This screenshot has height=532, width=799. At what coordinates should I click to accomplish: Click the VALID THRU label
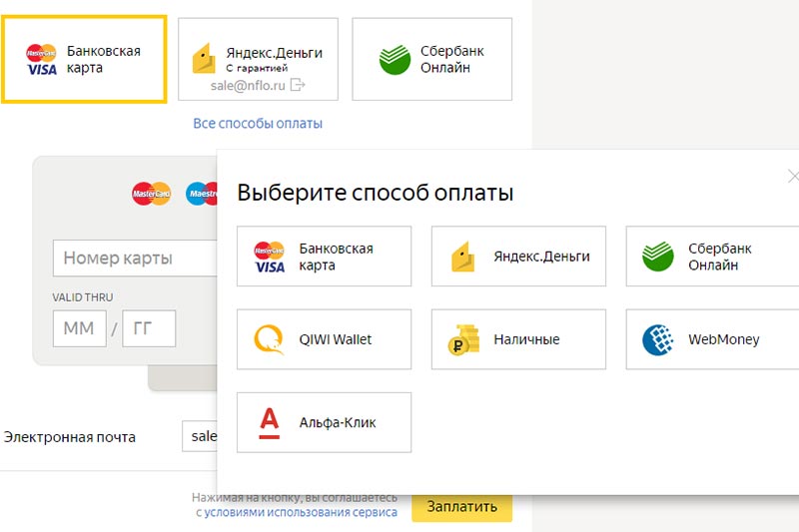pyautogui.click(x=83, y=296)
